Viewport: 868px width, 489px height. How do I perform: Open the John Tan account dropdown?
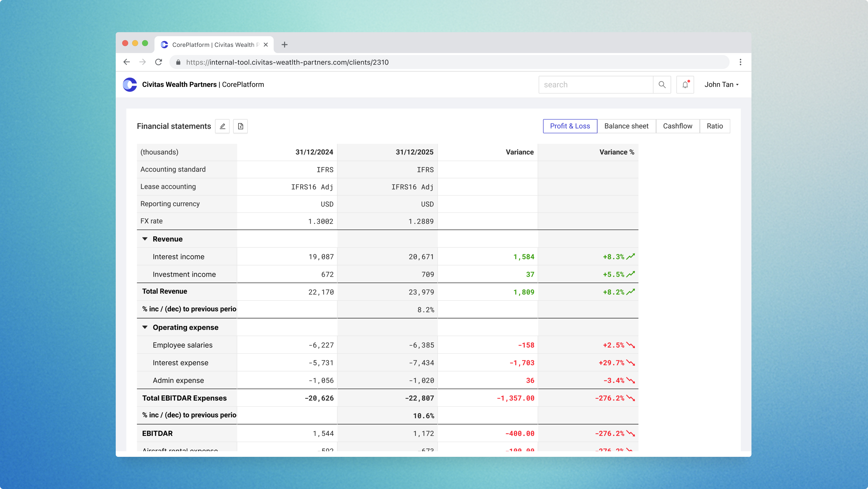(721, 85)
